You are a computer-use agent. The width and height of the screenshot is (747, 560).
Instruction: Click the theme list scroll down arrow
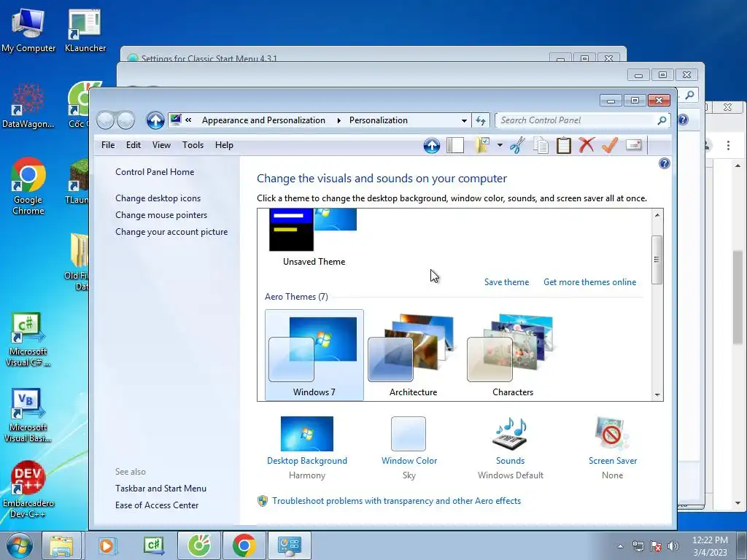click(657, 394)
